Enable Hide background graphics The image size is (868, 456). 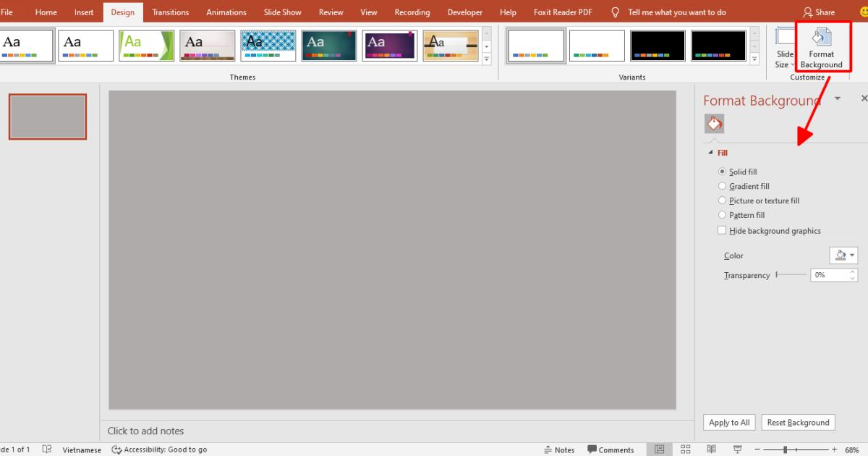tap(722, 230)
